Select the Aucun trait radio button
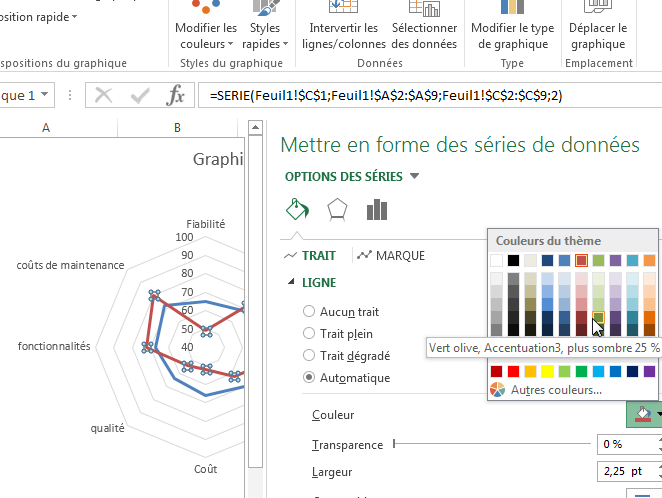 [309, 312]
